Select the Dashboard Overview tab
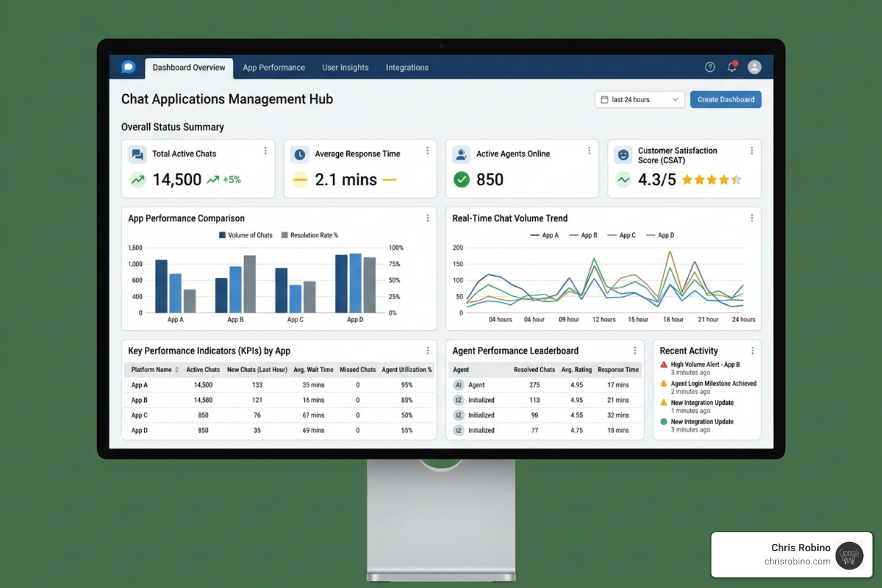 [x=189, y=68]
